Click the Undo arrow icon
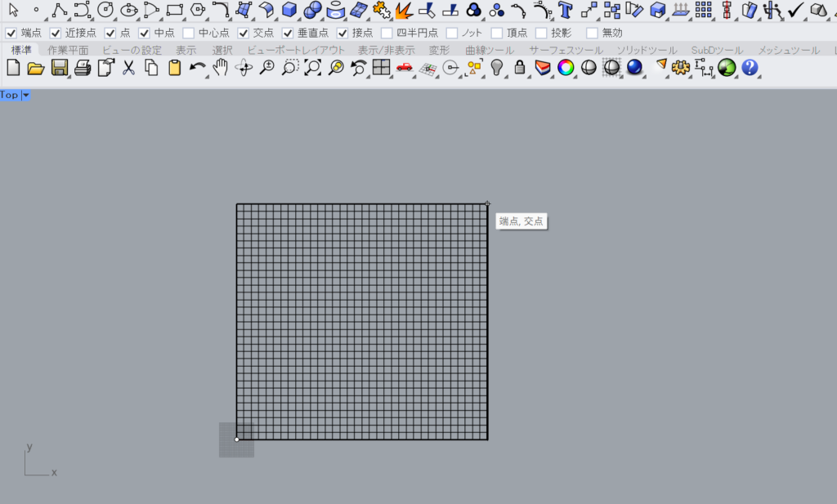837x504 pixels. tap(197, 68)
